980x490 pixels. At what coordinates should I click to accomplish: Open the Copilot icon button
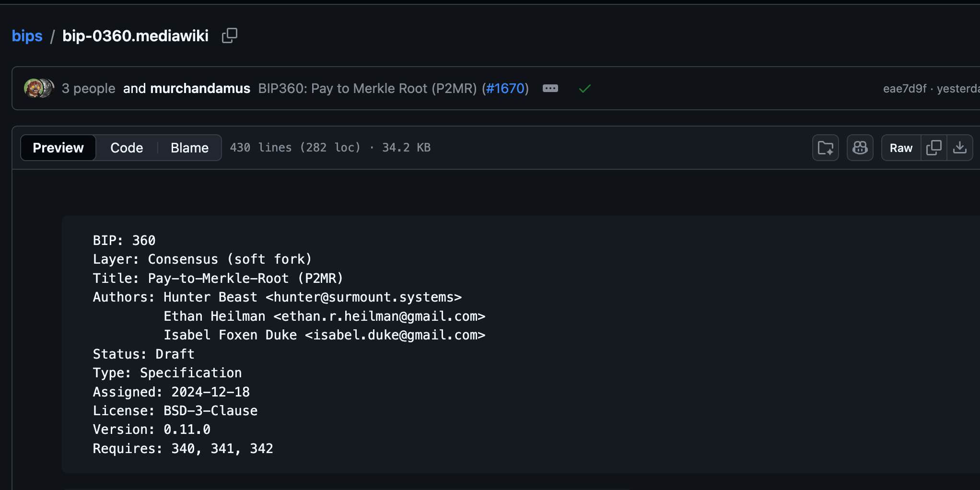pos(860,148)
